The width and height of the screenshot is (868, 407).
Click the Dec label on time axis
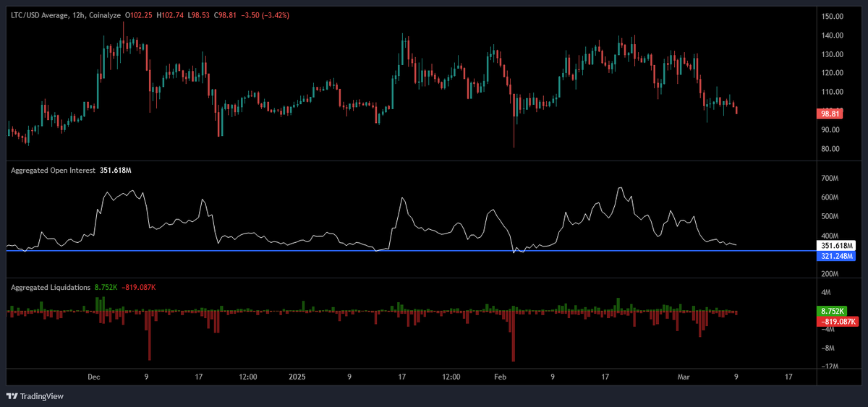93,377
